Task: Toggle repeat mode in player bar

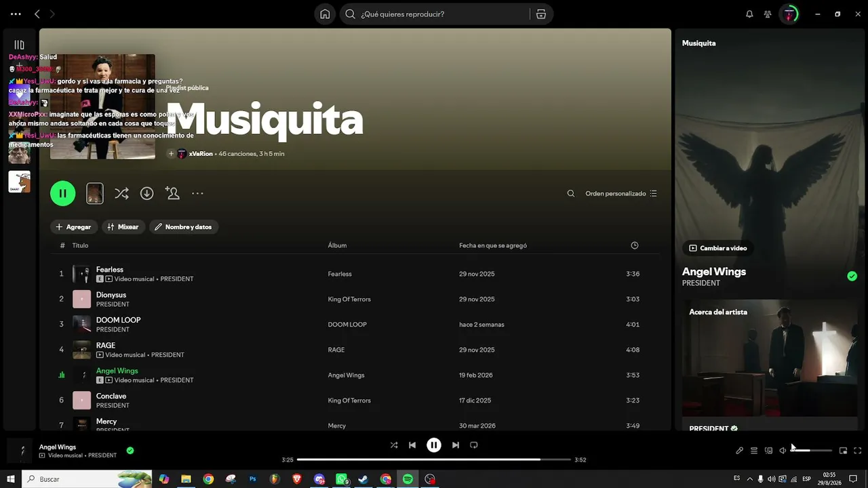Action: 474,445
